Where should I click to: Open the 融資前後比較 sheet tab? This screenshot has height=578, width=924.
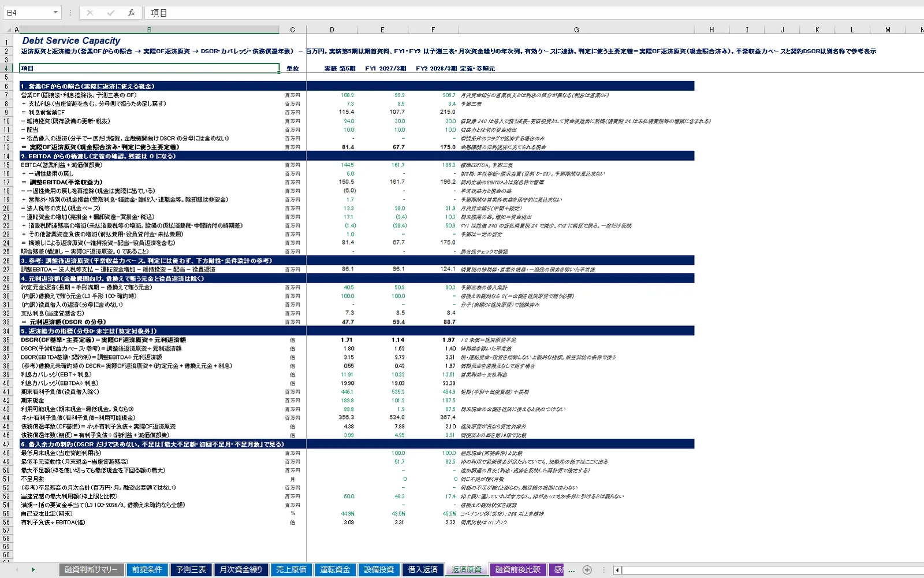[x=518, y=570]
